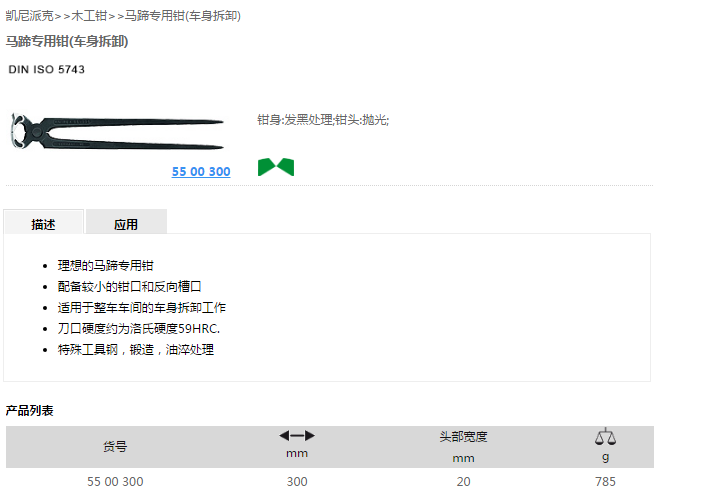Click bullet 适用于整车车间的车身拆卸工作
This screenshot has height=501, width=703.
tap(142, 308)
